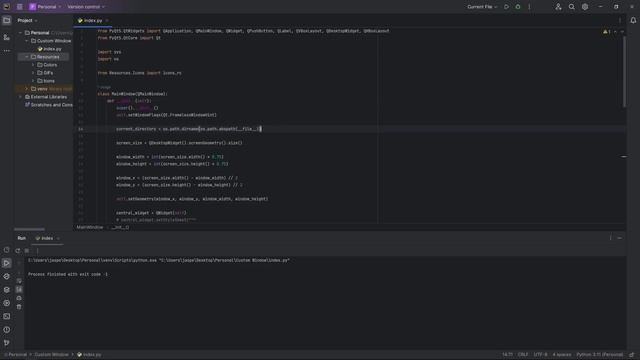Open the Personal project dropdown
640x360 pixels.
[x=45, y=7]
